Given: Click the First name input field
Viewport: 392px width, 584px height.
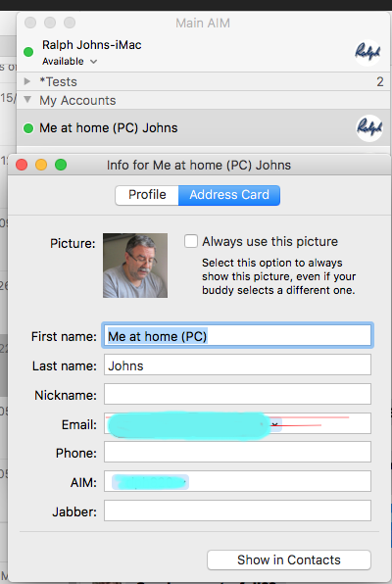Looking at the screenshot, I should coord(237,336).
